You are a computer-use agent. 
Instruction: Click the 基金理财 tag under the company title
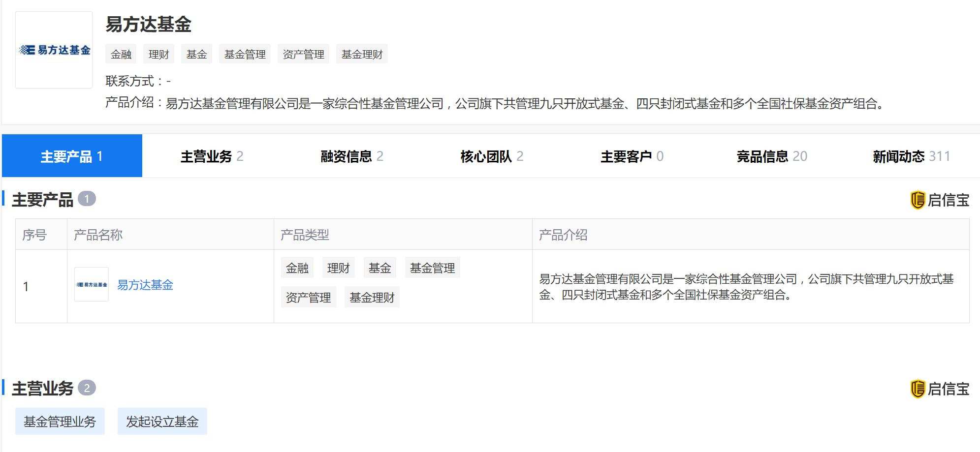362,54
